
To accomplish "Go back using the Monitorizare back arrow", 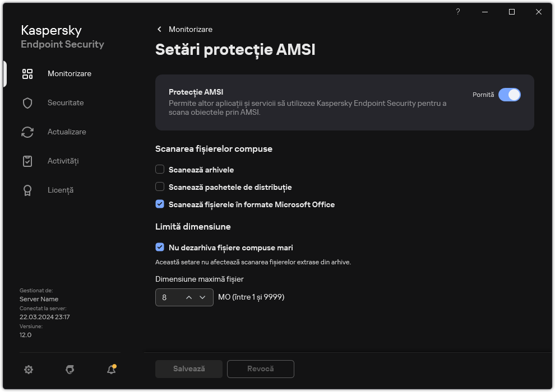I will click(159, 29).
